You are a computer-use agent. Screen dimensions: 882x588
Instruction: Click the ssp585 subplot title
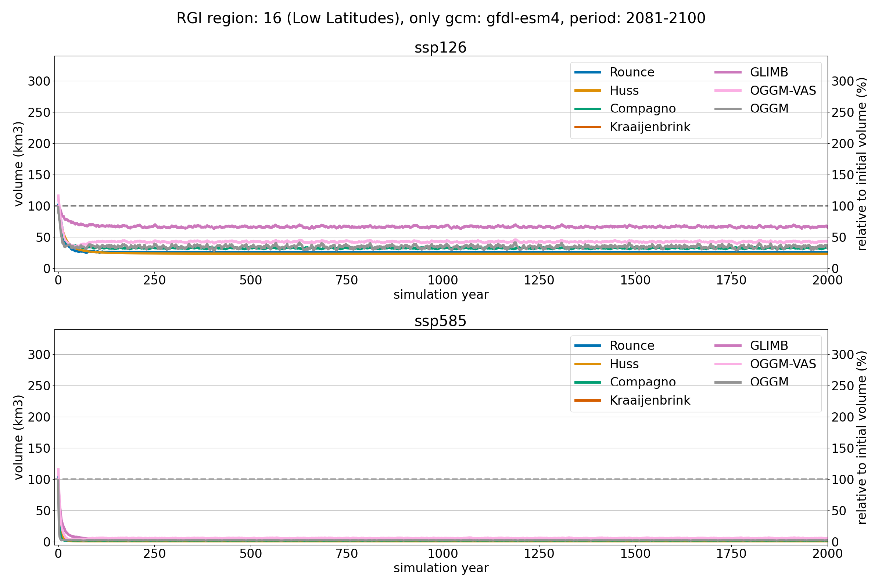point(440,321)
